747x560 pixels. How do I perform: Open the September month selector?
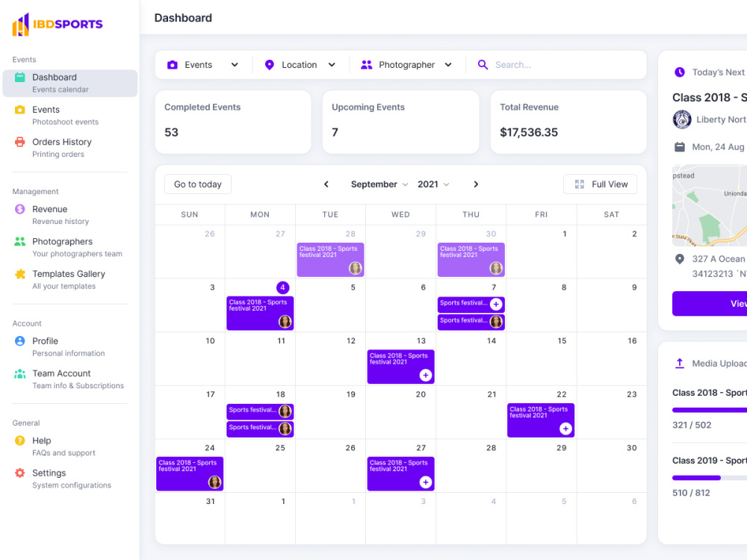379,184
